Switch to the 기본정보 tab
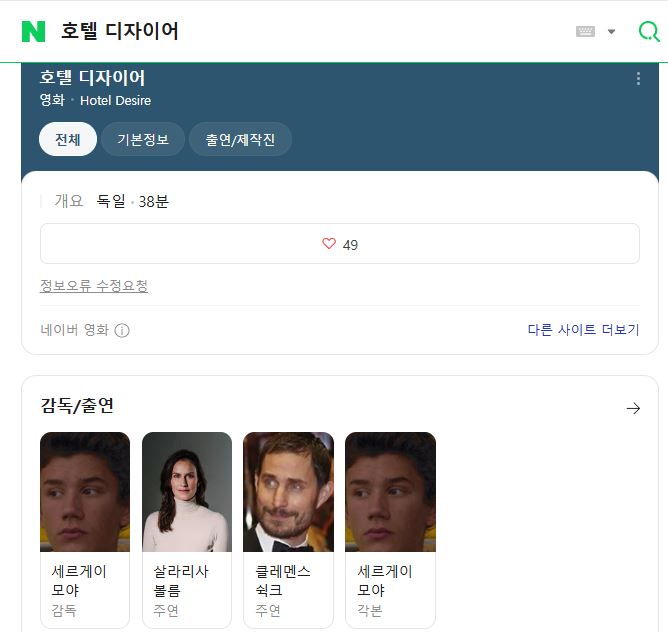The image size is (668, 632). coord(143,140)
